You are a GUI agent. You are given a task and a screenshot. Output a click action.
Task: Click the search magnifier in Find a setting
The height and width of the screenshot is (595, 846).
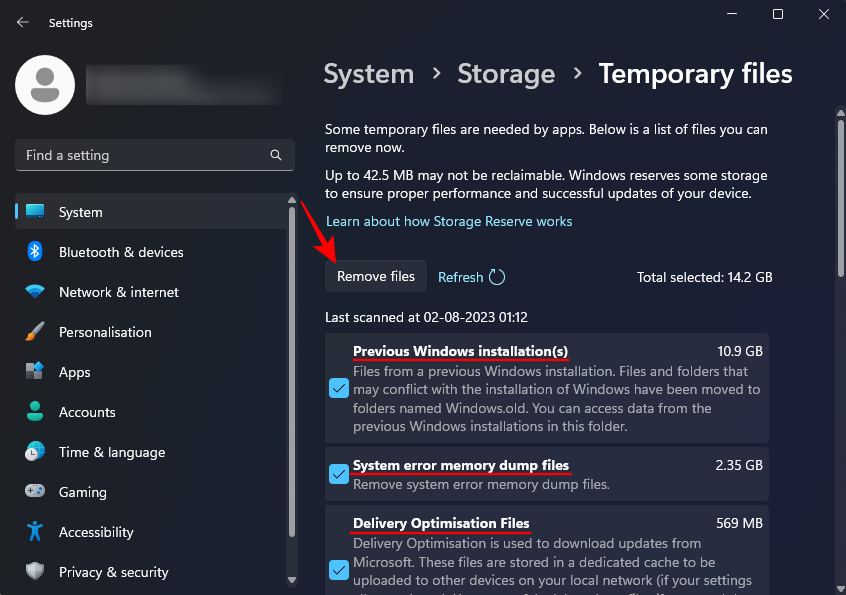coord(275,155)
